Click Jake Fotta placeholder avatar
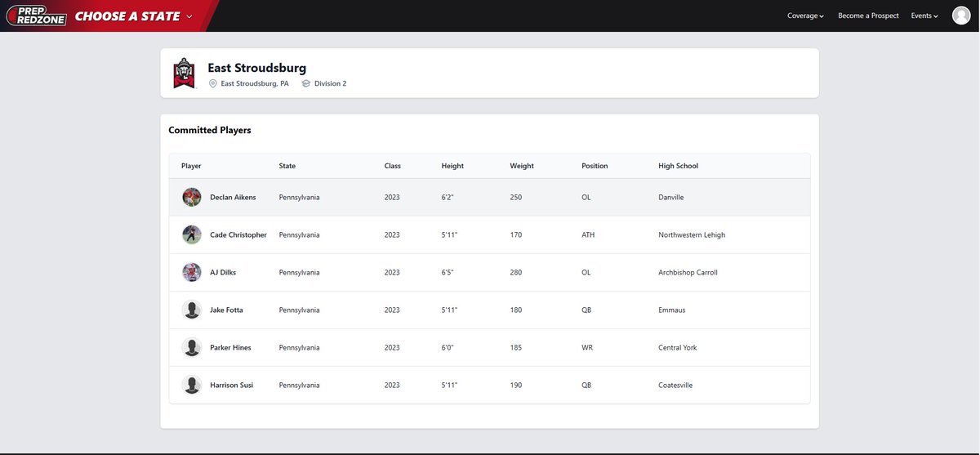Screen dimensions: 980x455 pyautogui.click(x=192, y=310)
